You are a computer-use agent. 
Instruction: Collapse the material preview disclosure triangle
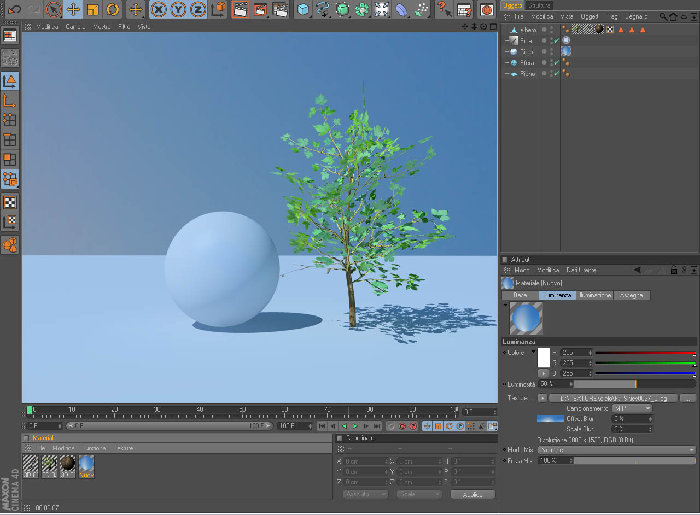coord(505,305)
